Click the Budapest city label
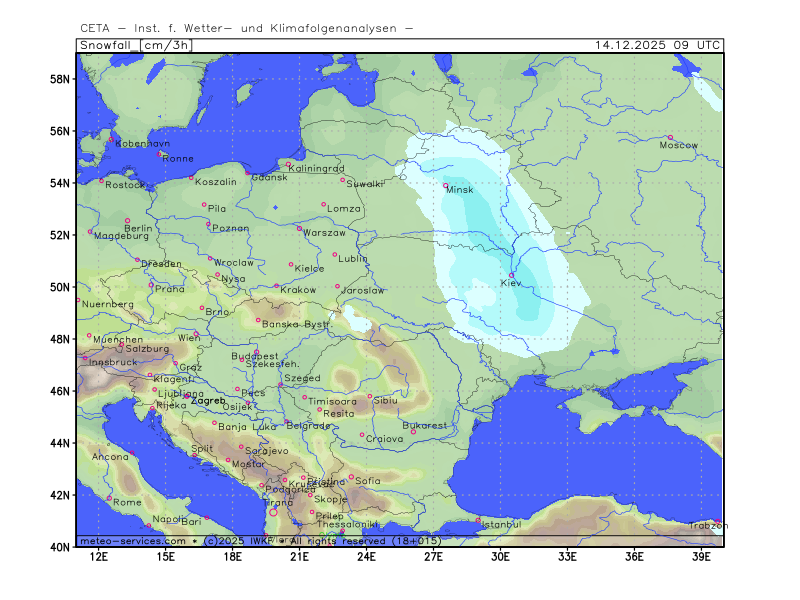The width and height of the screenshot is (800, 600). coord(254,356)
